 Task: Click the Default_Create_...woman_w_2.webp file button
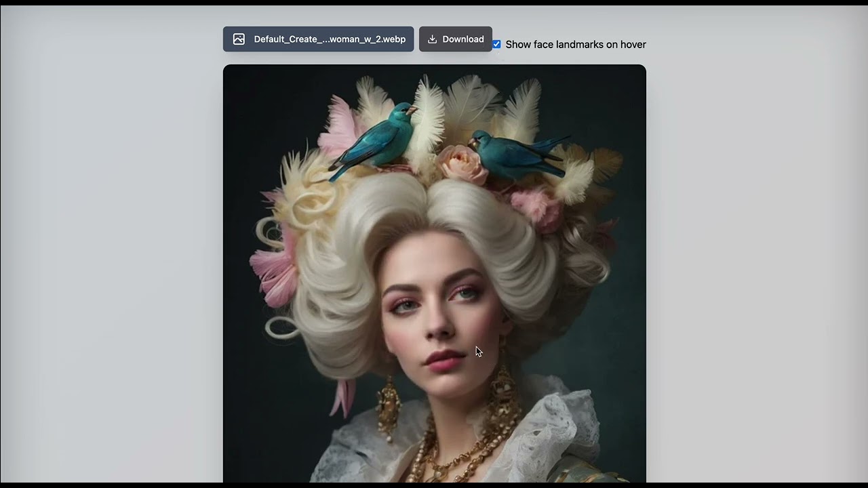(x=318, y=39)
